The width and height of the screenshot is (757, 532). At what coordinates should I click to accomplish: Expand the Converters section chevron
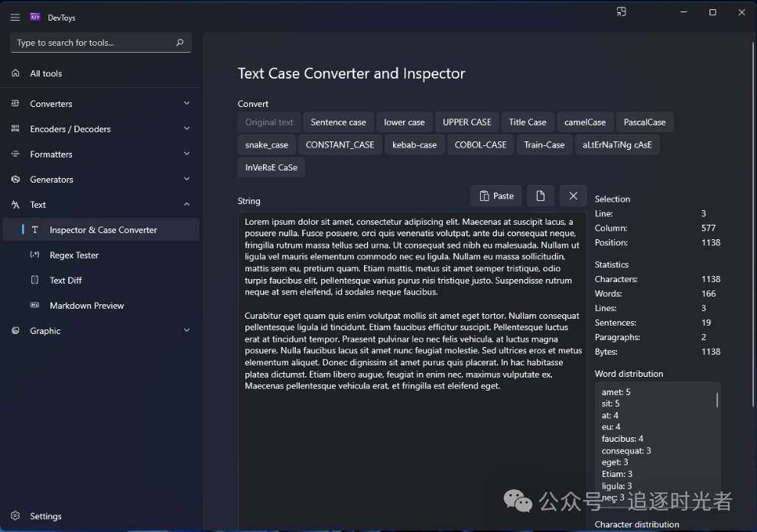(187, 103)
